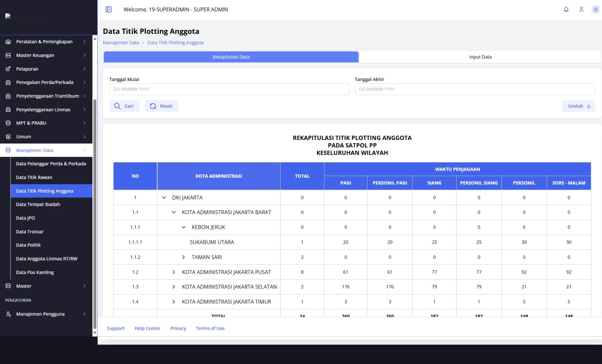Click the notification bell icon
Screen dimensions: 602x364
(x=566, y=9)
